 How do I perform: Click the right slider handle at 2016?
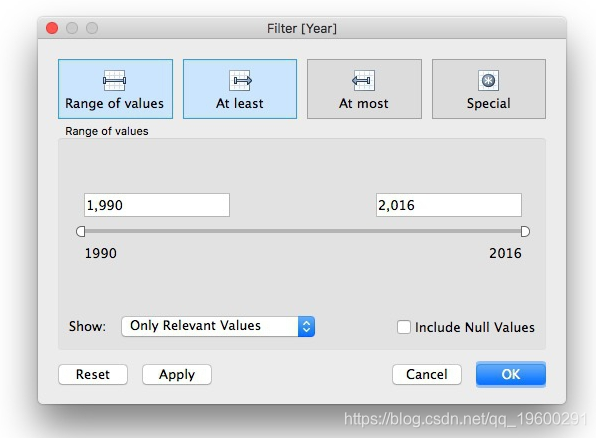(x=525, y=231)
